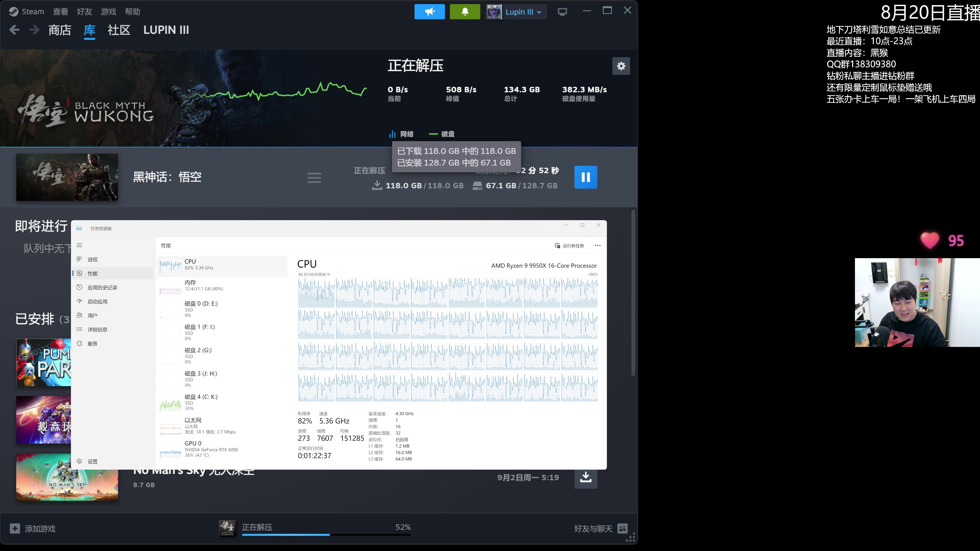Open 好友与聊天 friends and chat
The width and height of the screenshot is (980, 551).
tap(601, 529)
